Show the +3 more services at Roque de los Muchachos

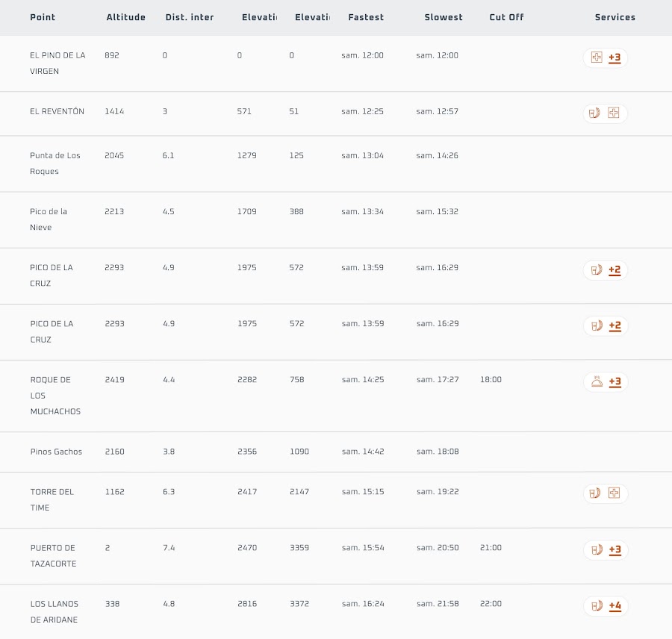pos(615,382)
